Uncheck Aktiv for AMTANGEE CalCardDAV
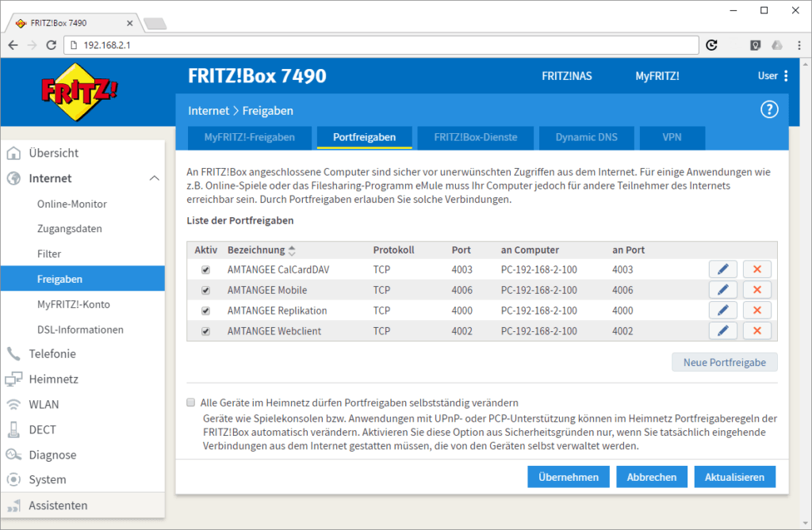This screenshot has height=530, width=812. [206, 270]
